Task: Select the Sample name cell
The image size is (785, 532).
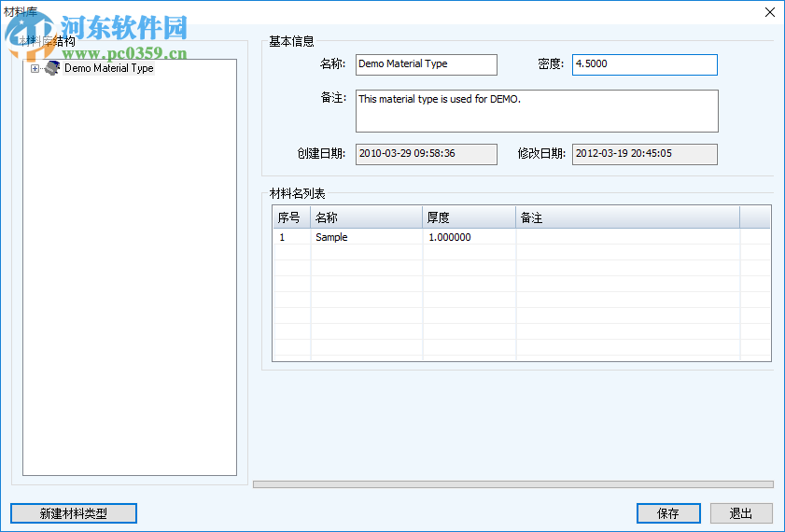Action: pyautogui.click(x=367, y=237)
